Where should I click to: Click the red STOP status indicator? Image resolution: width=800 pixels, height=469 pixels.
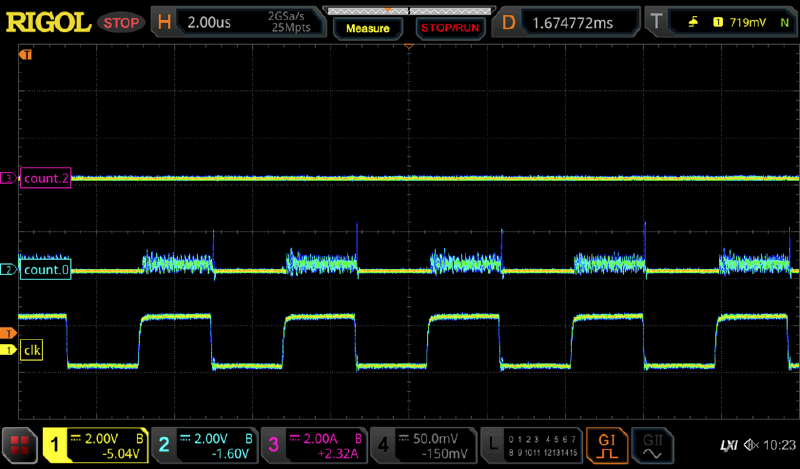(x=122, y=21)
